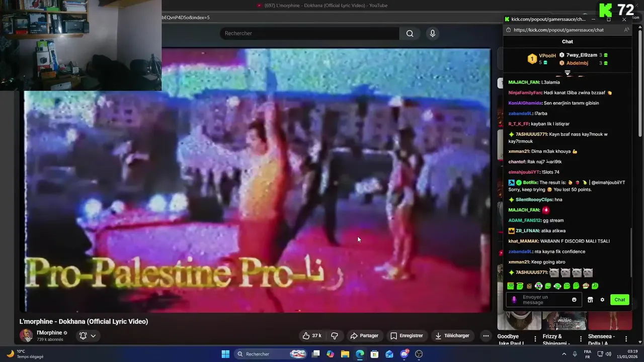The image size is (644, 362).
Task: Open options menu for Goodbye Jake Paul video
Action: click(x=535, y=339)
